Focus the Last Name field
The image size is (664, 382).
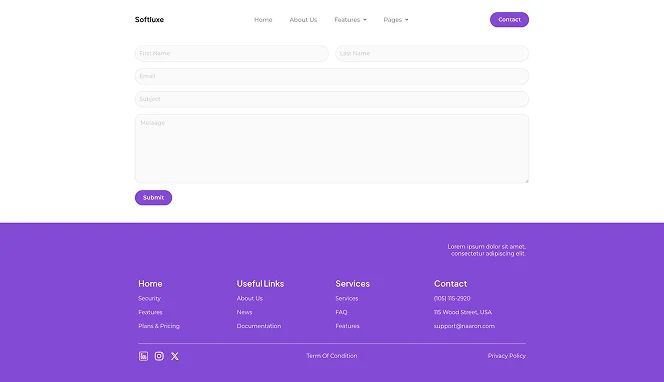(x=432, y=53)
